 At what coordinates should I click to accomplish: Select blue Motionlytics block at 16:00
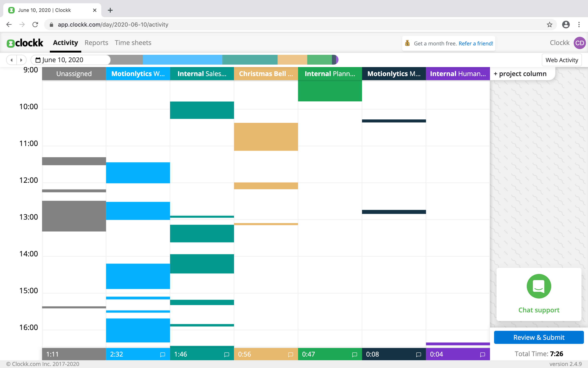pos(138,331)
